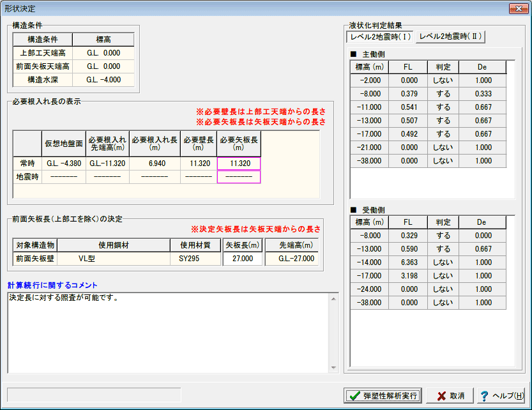Click 受働側 FL value 3.198
Screen dimensions: 532x410
tap(408, 276)
